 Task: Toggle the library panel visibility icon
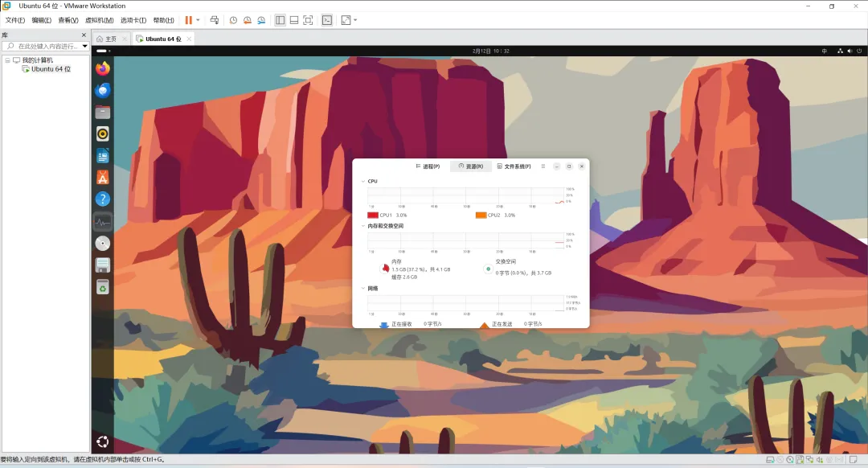(x=280, y=20)
